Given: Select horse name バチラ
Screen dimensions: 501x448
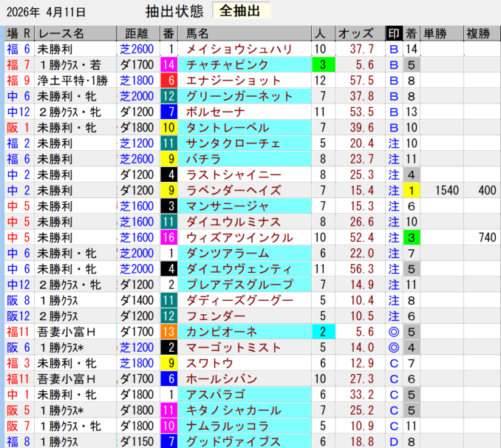Looking at the screenshot, I should coord(203,159).
